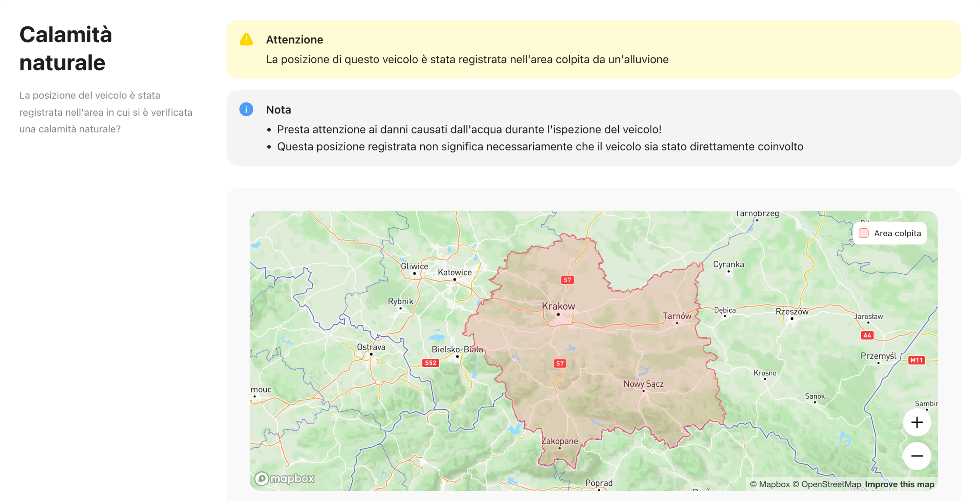Viewport: 980px width, 501px height.
Task: Click the map zoom in plus button
Action: (917, 422)
